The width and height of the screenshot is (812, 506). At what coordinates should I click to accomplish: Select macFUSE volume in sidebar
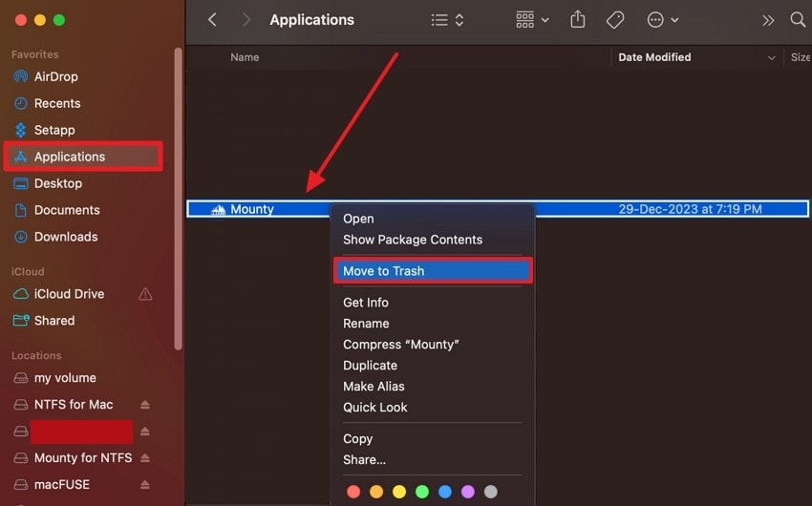click(62, 485)
